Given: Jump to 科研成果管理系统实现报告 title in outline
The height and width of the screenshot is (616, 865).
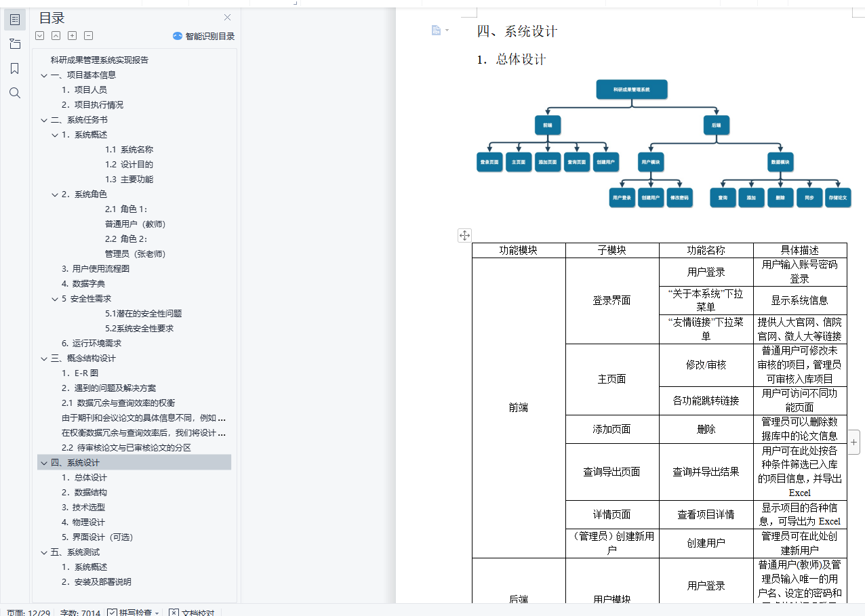Looking at the screenshot, I should (x=100, y=60).
